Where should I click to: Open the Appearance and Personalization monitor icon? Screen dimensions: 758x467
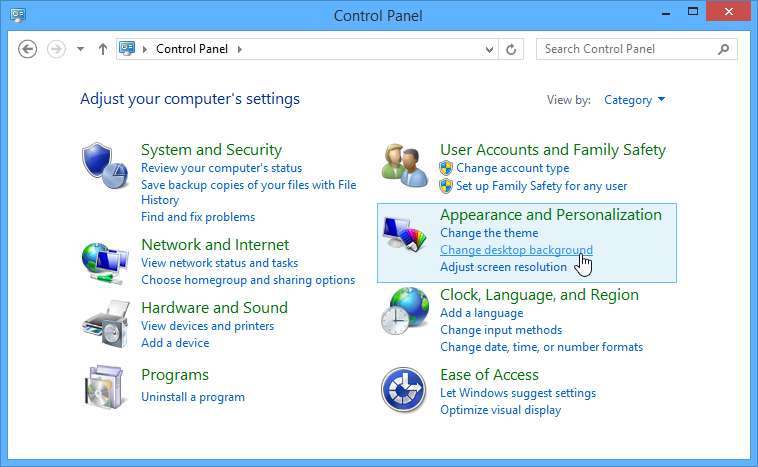click(405, 240)
